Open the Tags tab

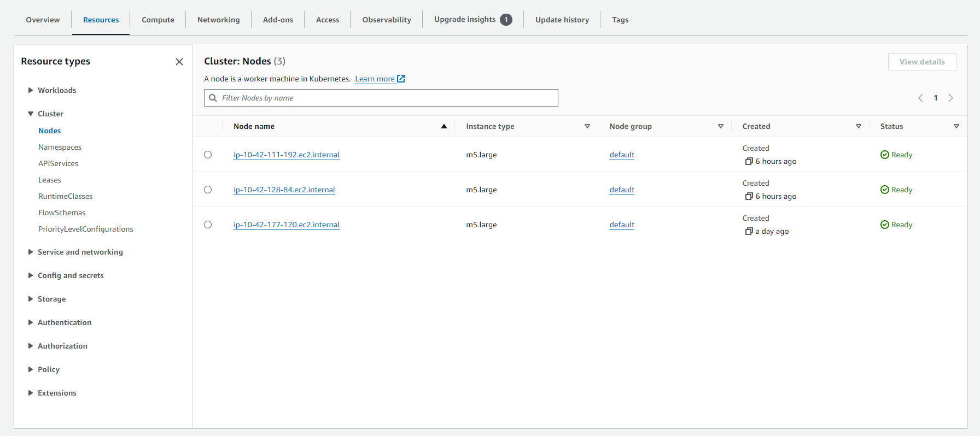(x=620, y=20)
